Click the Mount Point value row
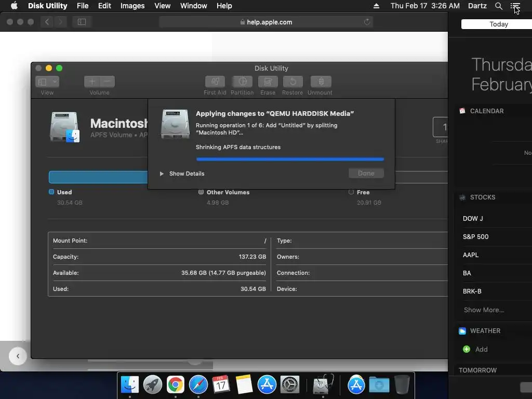The width and height of the screenshot is (532, 399). pyautogui.click(x=159, y=241)
